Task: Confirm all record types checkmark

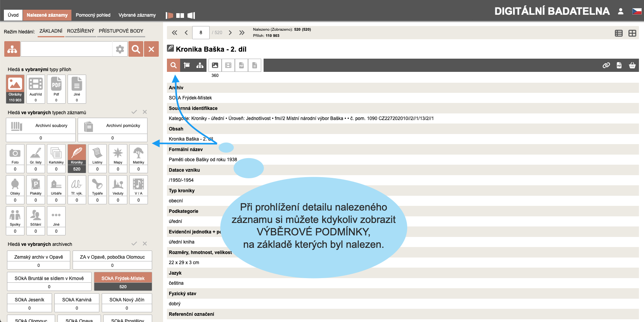Action: (134, 112)
